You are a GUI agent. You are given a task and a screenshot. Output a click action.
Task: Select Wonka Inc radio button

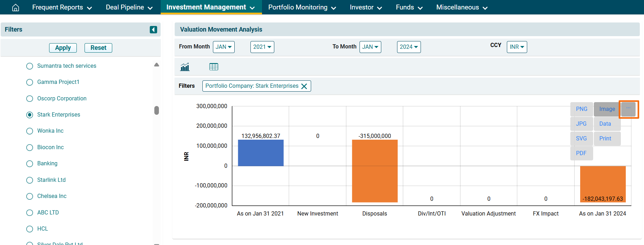(30, 131)
